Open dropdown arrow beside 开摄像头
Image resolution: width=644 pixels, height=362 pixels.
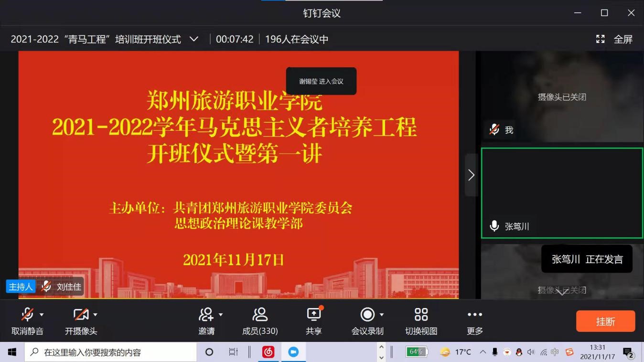point(95,315)
